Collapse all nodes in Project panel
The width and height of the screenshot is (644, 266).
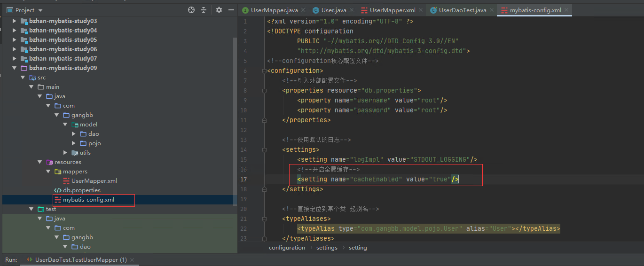204,10
